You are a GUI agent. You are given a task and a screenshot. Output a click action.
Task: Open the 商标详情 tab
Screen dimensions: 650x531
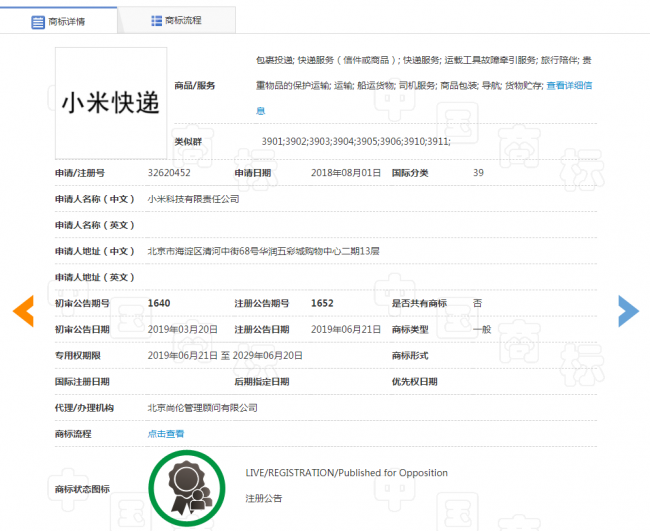pos(58,21)
